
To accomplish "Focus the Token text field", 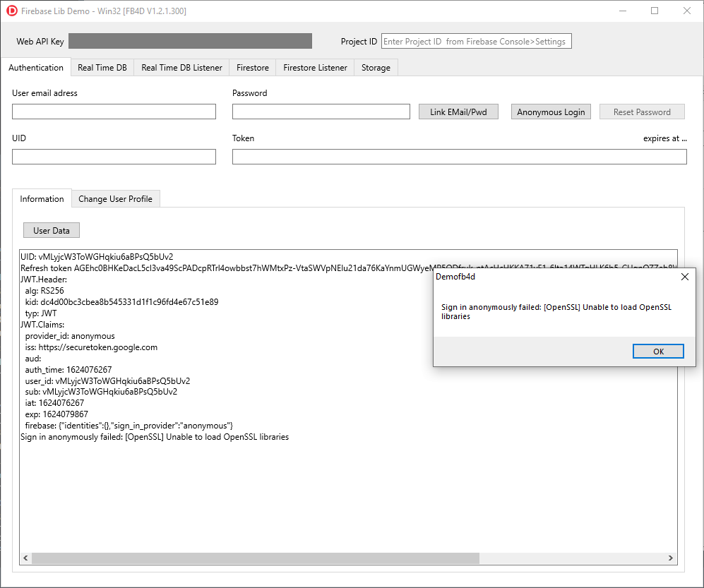I will 459,157.
